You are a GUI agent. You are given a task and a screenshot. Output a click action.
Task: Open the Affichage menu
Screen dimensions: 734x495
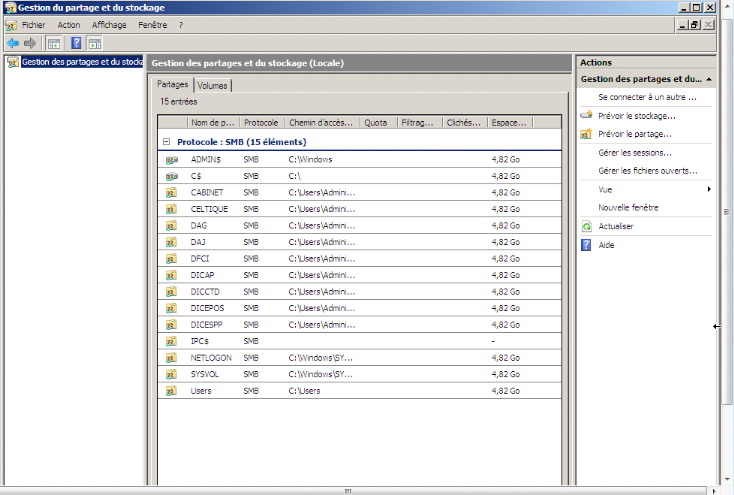pos(109,25)
